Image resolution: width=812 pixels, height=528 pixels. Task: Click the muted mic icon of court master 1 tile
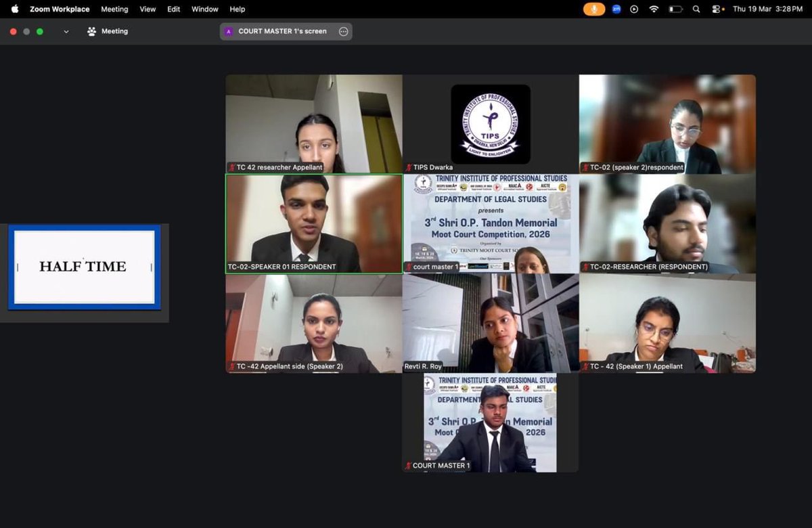coord(409,267)
